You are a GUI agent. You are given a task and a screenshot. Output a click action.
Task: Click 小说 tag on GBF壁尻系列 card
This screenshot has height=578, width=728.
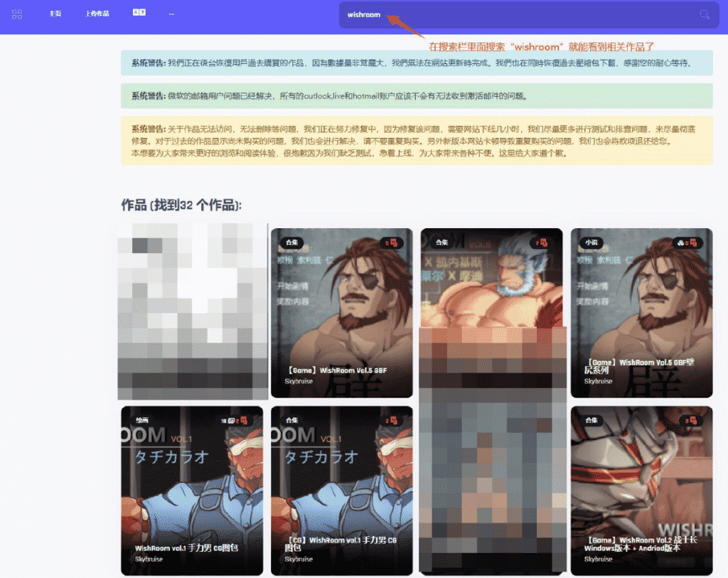(591, 242)
